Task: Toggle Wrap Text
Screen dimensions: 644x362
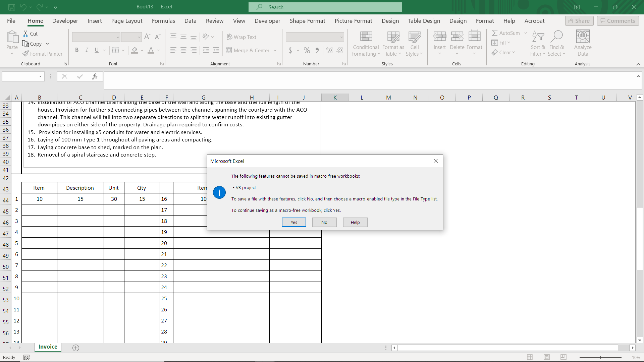Action: pos(241,37)
